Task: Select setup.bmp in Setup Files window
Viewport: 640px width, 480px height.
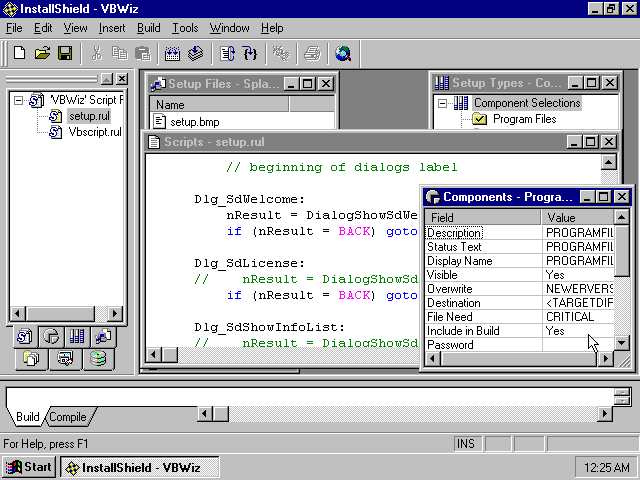Action: click(195, 122)
